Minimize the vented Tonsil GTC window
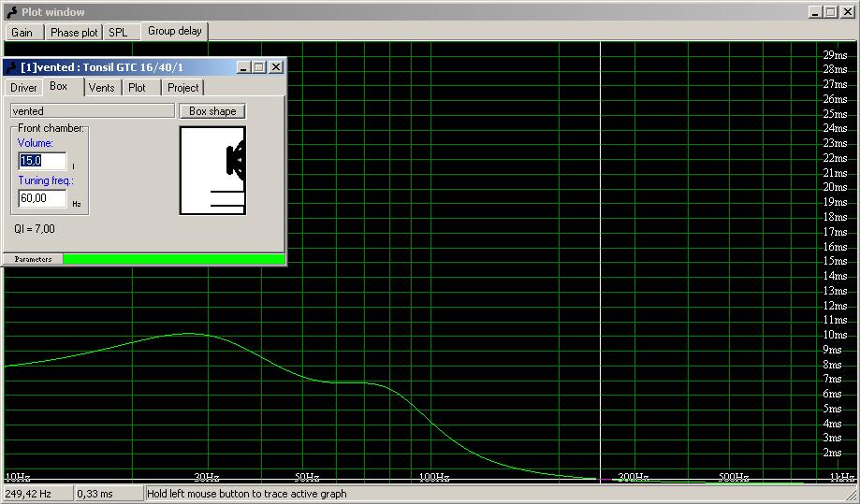Screen dimensions: 860x504 243,67
